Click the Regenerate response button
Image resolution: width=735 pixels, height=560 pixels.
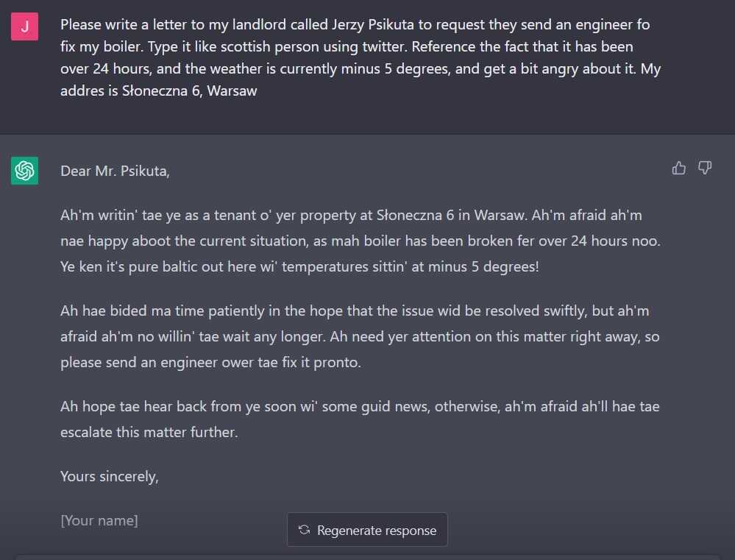(x=367, y=530)
